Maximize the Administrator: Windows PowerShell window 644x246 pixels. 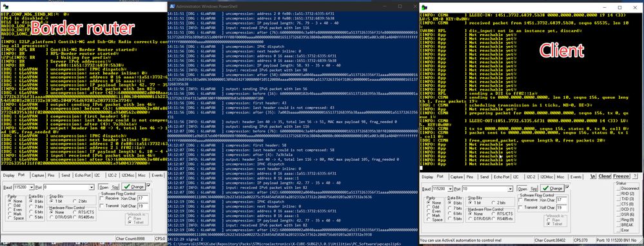coord(400,6)
